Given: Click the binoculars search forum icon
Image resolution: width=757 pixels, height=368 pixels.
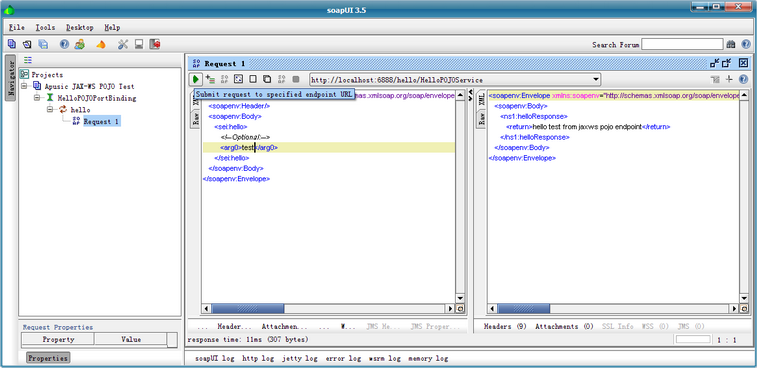Looking at the screenshot, I should coord(730,44).
